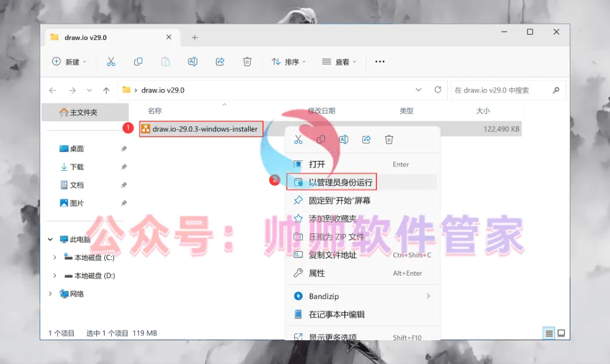The width and height of the screenshot is (610, 364).
Task: Close the draw.io v29.0 tab
Action: (169, 37)
